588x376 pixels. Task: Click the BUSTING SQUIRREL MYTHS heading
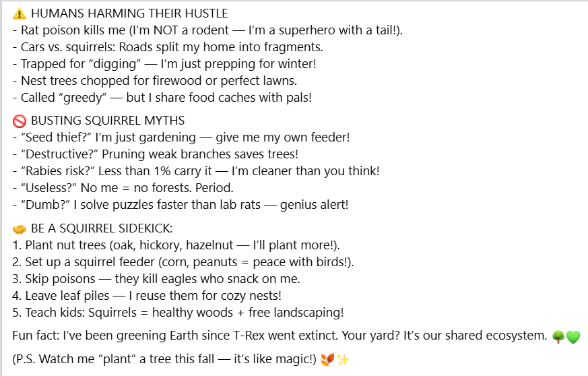click(x=108, y=121)
